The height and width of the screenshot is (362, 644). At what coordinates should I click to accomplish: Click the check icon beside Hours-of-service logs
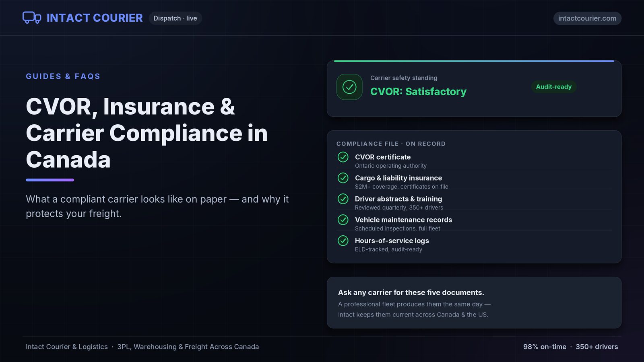click(343, 241)
